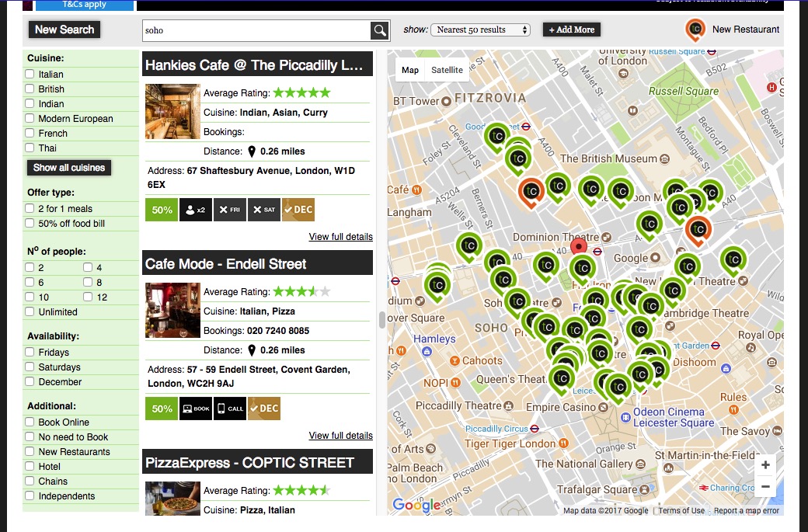The width and height of the screenshot is (808, 532).
Task: Open View full details for Cafe Mode
Action: coord(340,435)
